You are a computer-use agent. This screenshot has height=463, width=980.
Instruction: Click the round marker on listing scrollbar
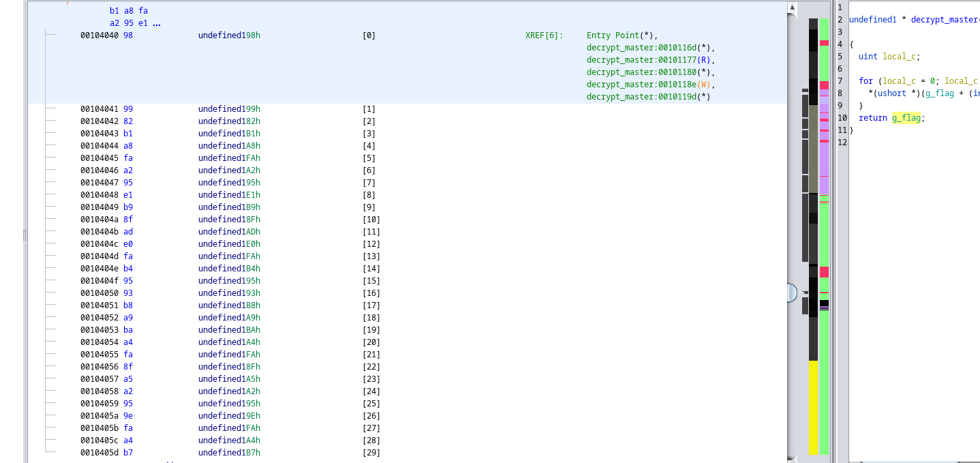(x=791, y=293)
